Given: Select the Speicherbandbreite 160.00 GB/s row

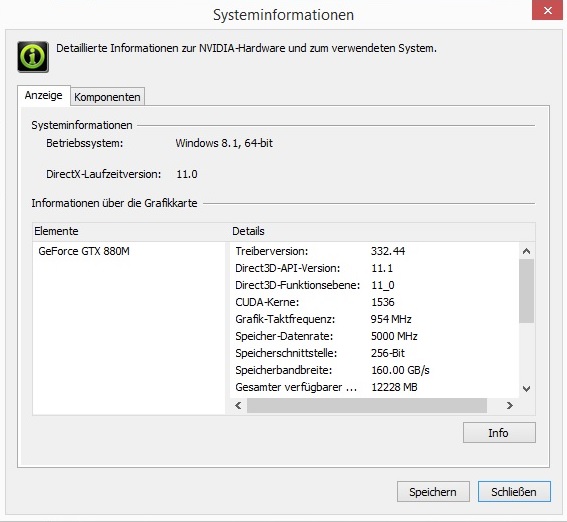Looking at the screenshot, I should click(x=374, y=370).
